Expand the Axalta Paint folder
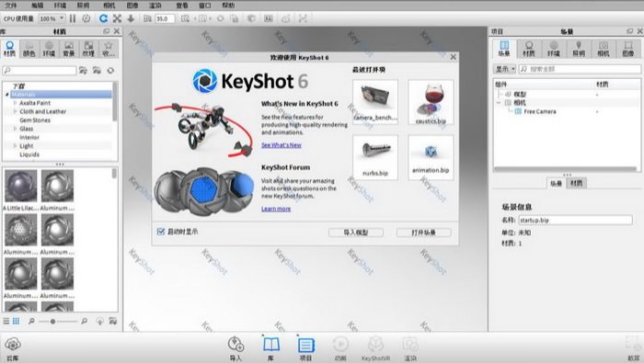This screenshot has height=363, width=644. [16, 103]
